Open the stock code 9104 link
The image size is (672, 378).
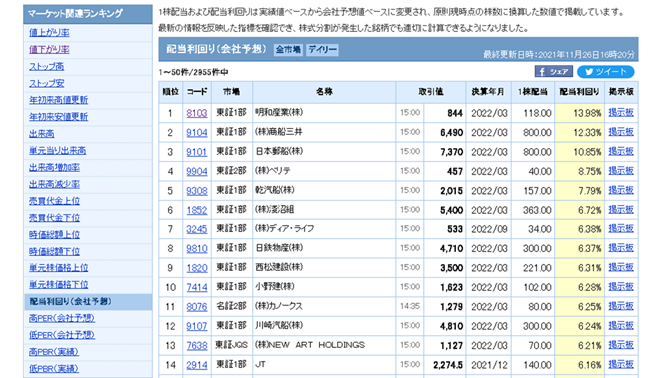point(197,133)
